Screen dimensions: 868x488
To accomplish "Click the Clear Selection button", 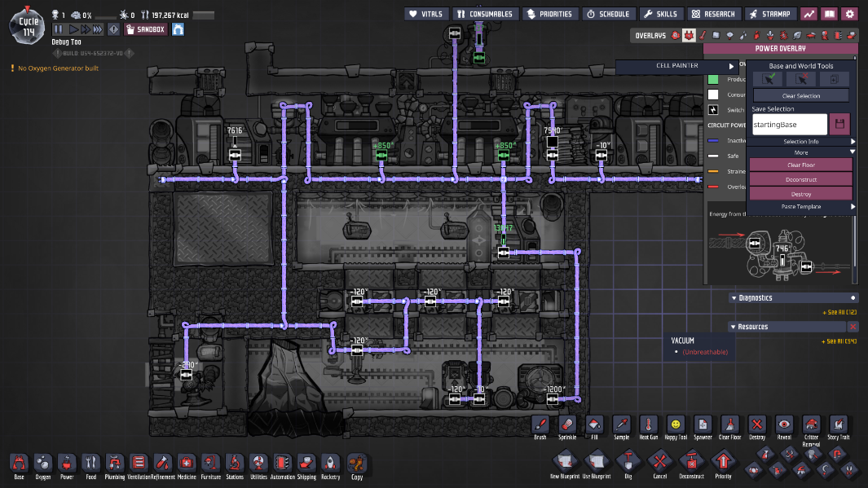I will [x=800, y=95].
